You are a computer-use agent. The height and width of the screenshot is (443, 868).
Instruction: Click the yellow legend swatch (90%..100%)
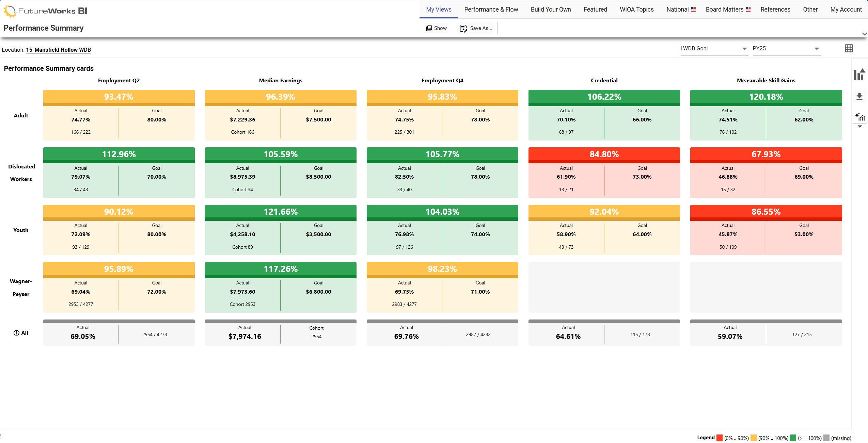754,438
